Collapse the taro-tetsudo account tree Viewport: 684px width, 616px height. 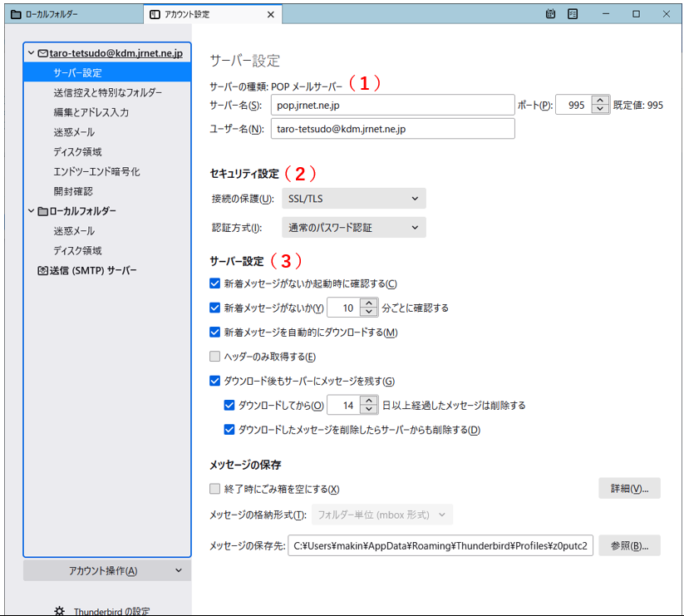[x=31, y=53]
